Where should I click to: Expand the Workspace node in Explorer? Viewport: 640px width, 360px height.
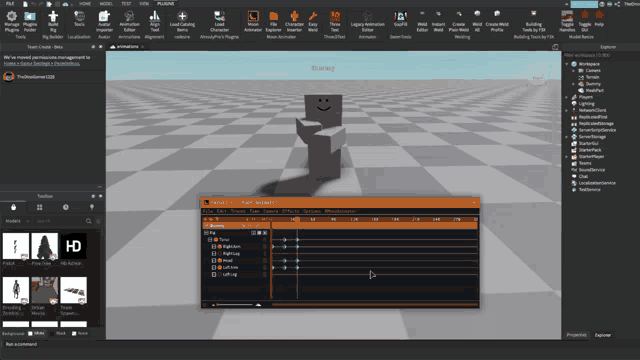(567, 64)
